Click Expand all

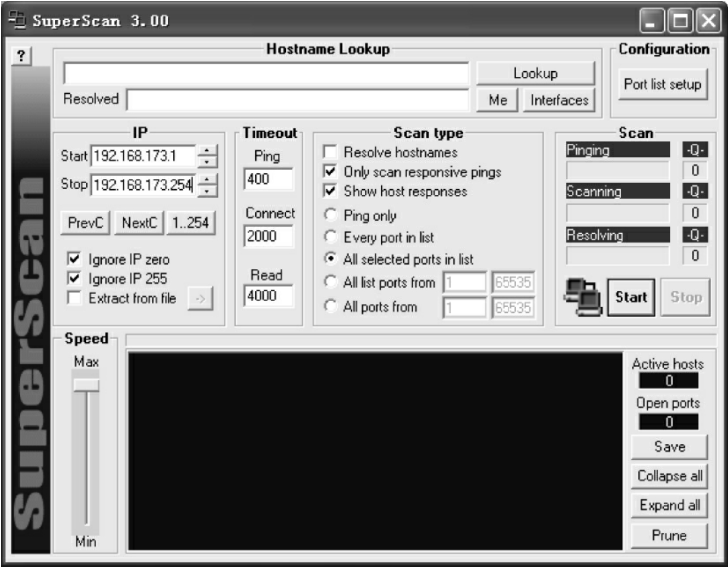[x=669, y=505]
